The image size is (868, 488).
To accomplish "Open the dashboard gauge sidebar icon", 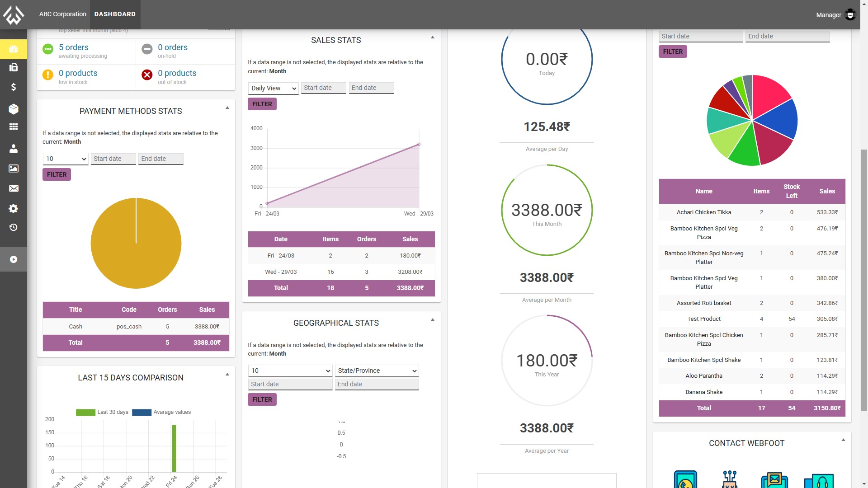I will point(14,49).
